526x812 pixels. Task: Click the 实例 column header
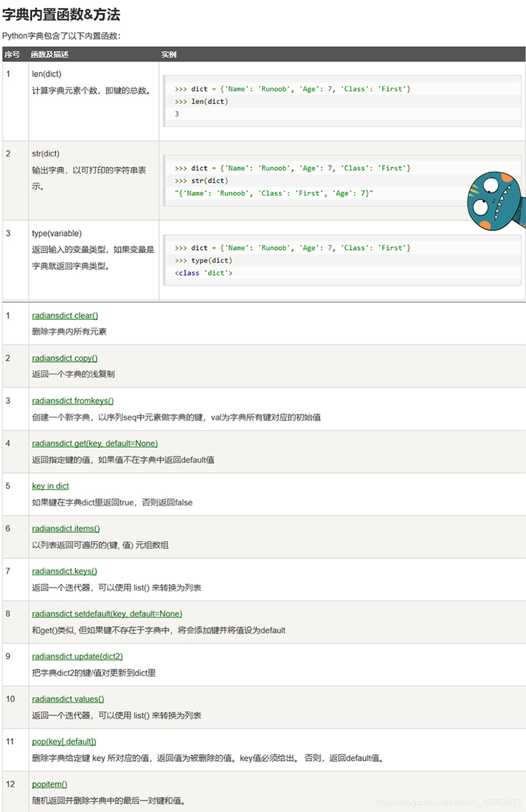[x=169, y=54]
